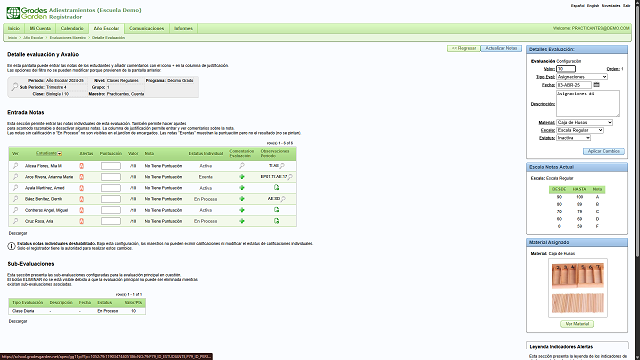Click the Caja de Husos material thumbnail

578,288
